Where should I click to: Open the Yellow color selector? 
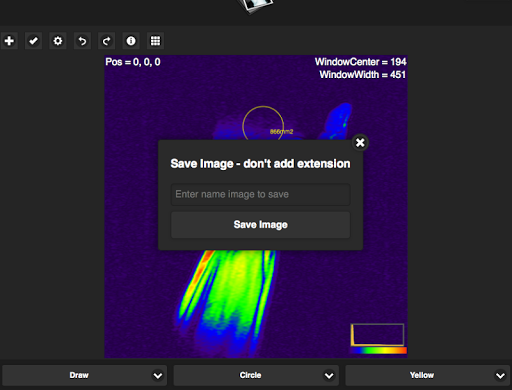428,375
